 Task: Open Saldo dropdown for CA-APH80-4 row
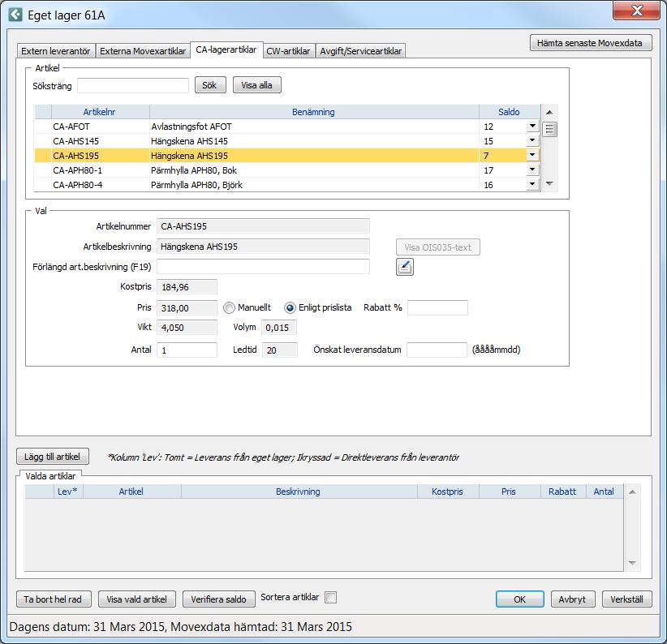coord(532,184)
